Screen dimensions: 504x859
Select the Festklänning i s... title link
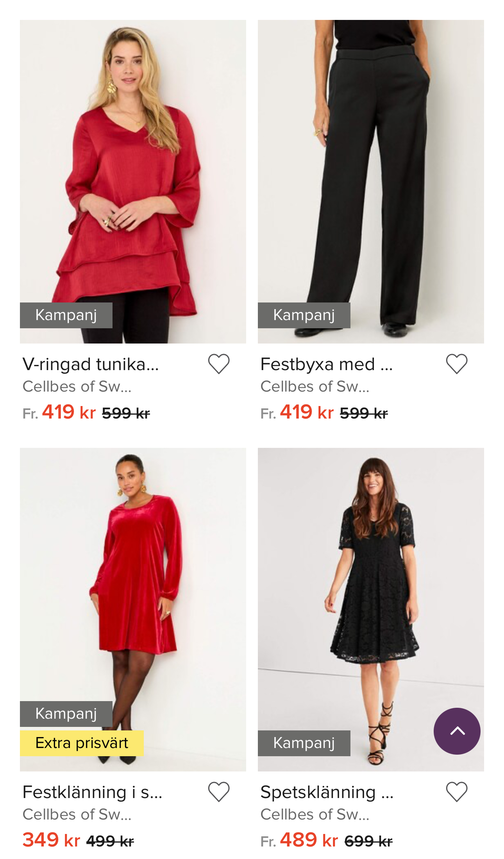[x=92, y=792]
